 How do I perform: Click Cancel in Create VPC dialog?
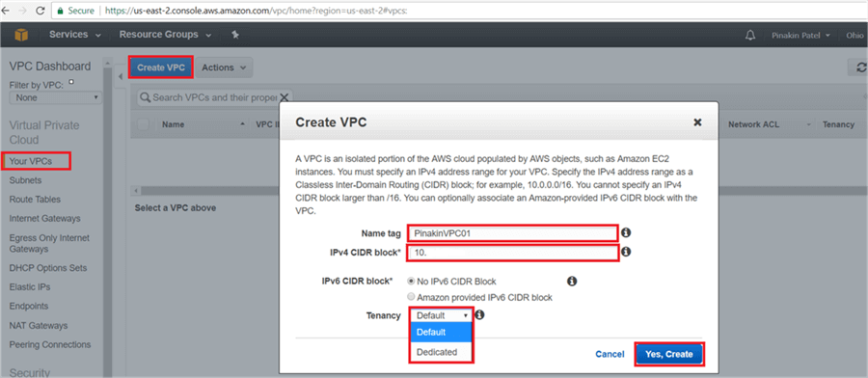click(610, 354)
